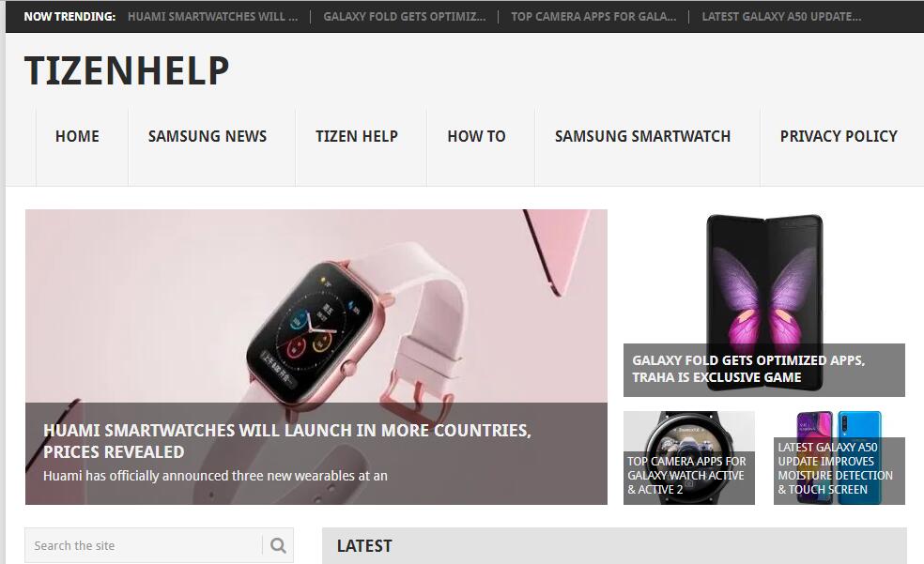The height and width of the screenshot is (564, 924).
Task: Click the pink smartwatch featured image
Action: pos(316,306)
